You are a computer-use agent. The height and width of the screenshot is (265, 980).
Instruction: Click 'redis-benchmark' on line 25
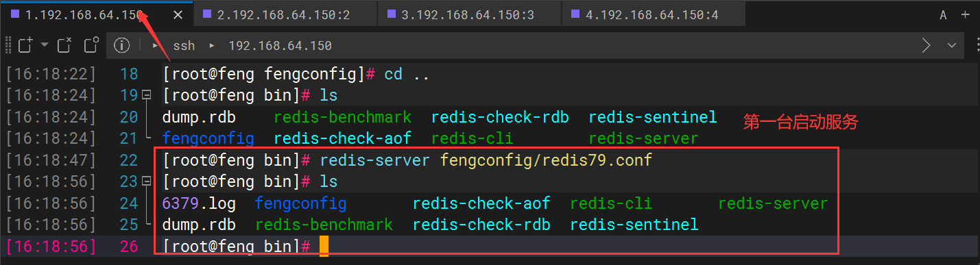324,225
